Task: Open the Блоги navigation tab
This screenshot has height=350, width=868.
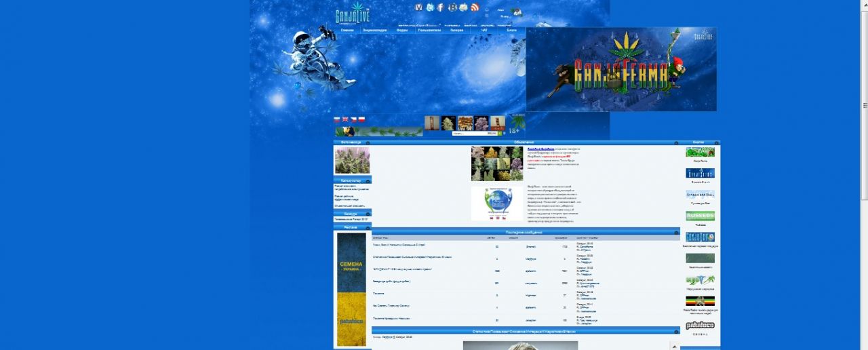Action: 511,30
